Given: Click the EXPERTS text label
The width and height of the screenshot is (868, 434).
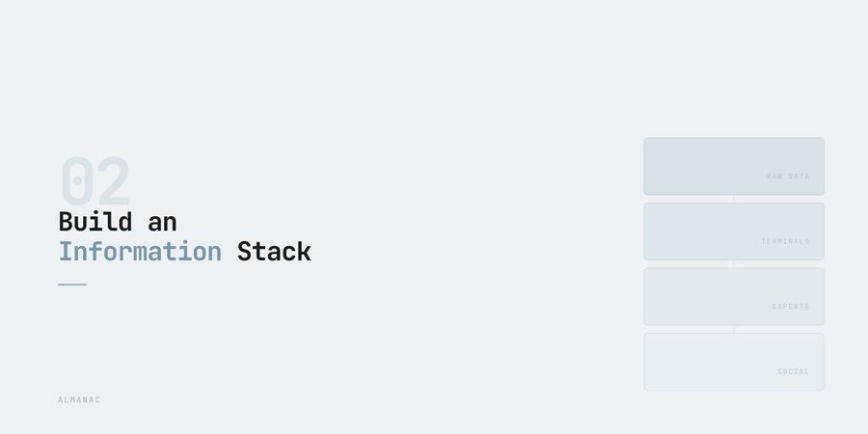Looking at the screenshot, I should (x=791, y=307).
